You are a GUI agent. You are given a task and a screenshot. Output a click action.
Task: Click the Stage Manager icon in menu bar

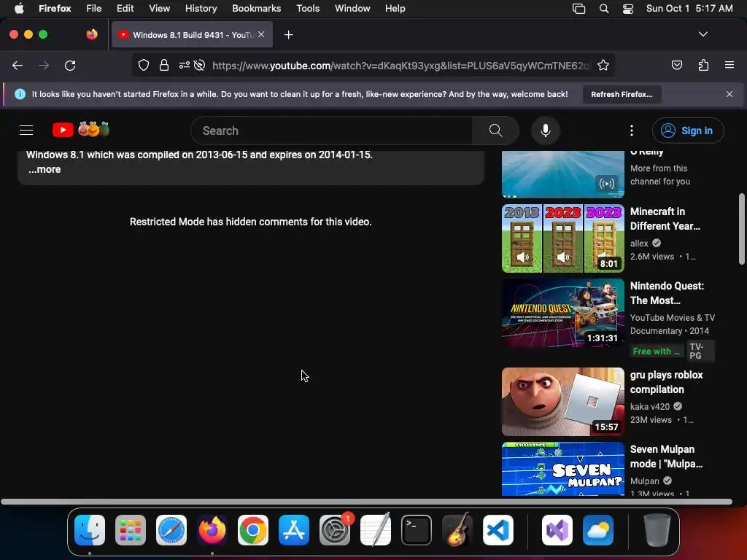pos(578,9)
